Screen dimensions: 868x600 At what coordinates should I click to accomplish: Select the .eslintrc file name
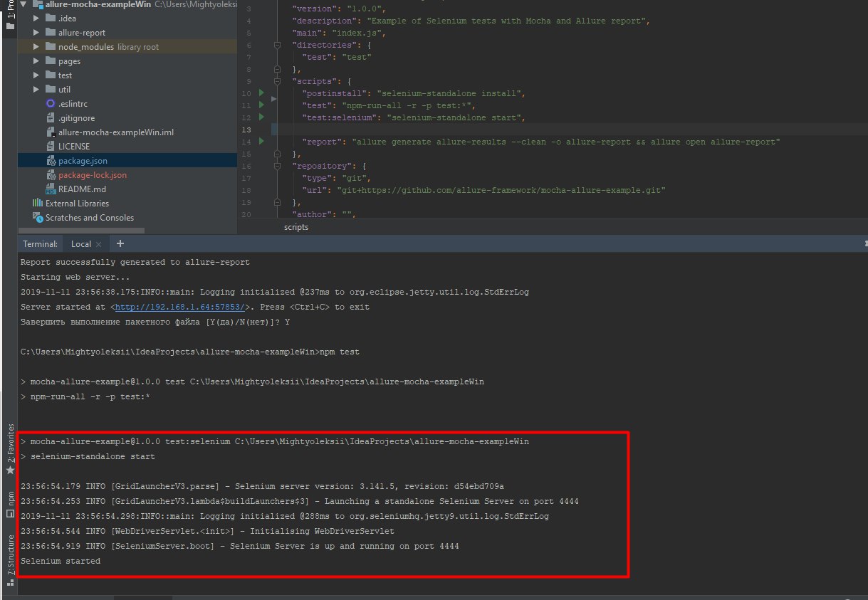pyautogui.click(x=73, y=104)
